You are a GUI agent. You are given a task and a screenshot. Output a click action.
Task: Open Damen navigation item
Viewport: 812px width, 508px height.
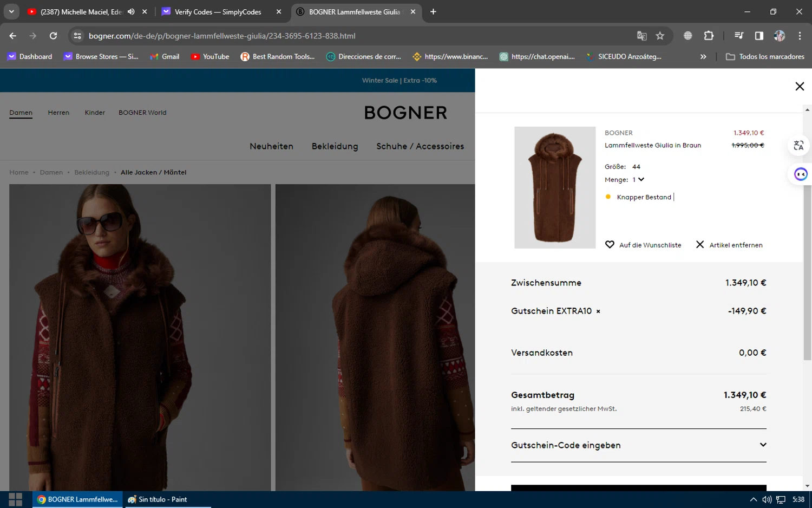click(21, 113)
